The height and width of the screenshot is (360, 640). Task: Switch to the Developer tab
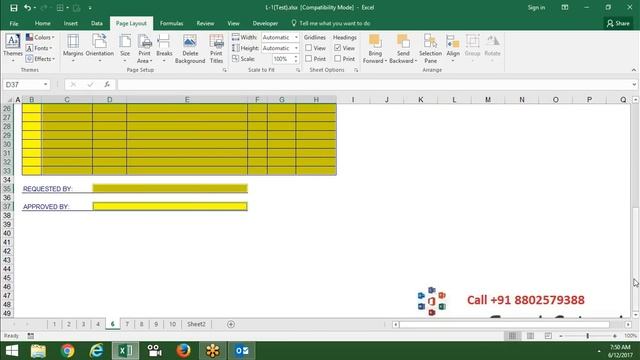[x=265, y=23]
